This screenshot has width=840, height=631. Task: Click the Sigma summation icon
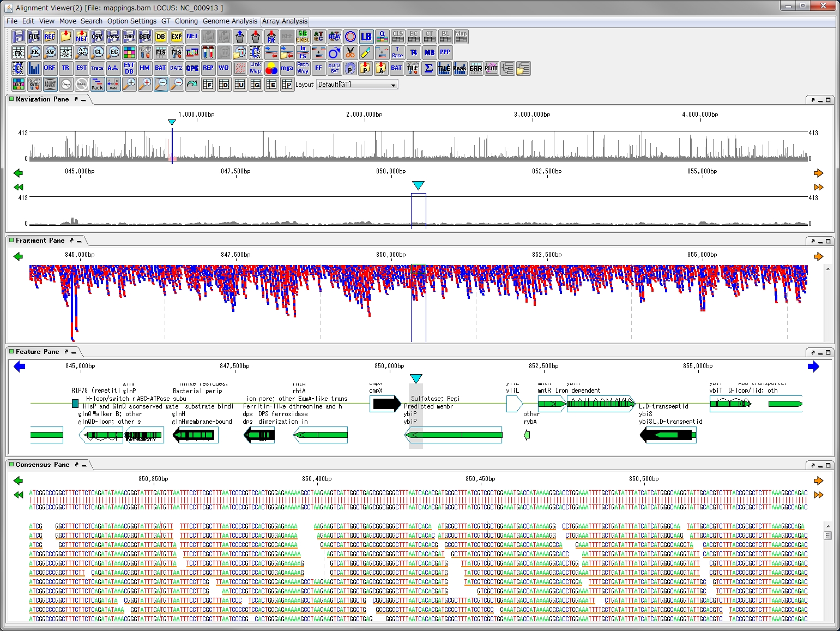click(x=429, y=68)
